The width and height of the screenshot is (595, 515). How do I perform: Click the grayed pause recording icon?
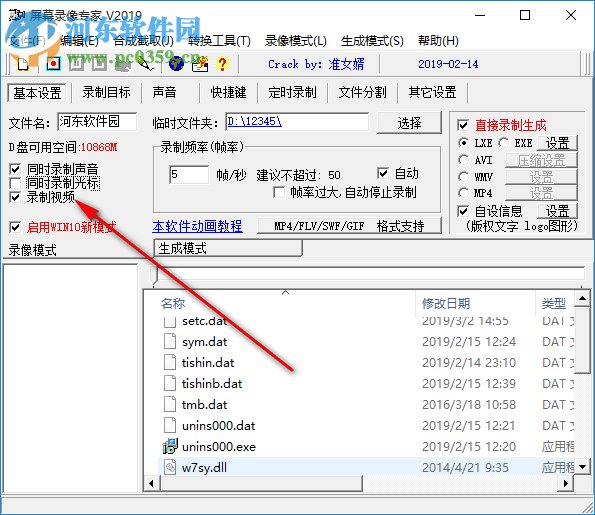click(x=76, y=64)
